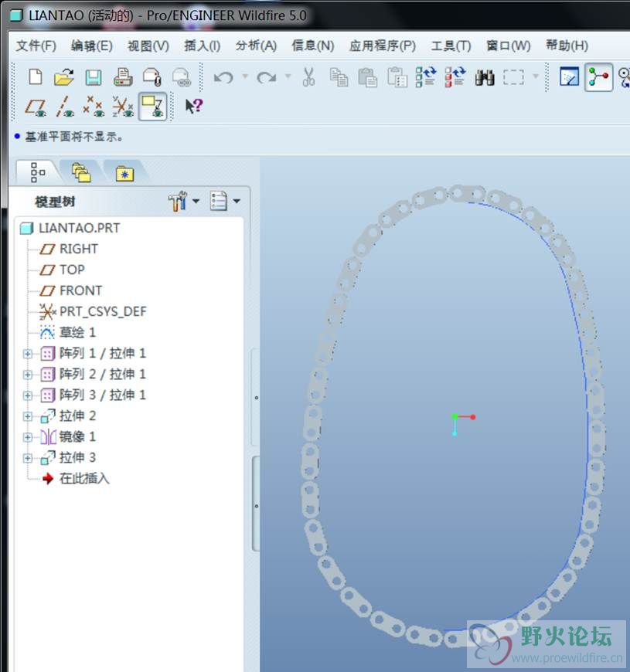Toggle datum points display
The height and width of the screenshot is (672, 630).
pyautogui.click(x=94, y=107)
